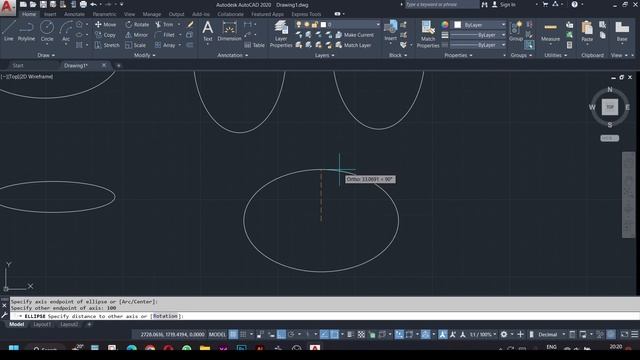Open Layer Properties manager
Viewport: 640px width, 360px height.
(281, 34)
